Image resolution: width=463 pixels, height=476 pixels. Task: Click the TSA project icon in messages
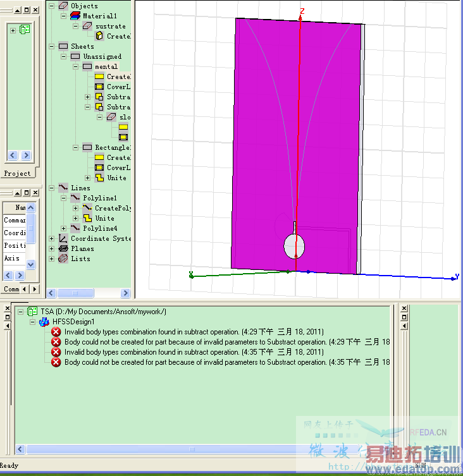click(32, 311)
